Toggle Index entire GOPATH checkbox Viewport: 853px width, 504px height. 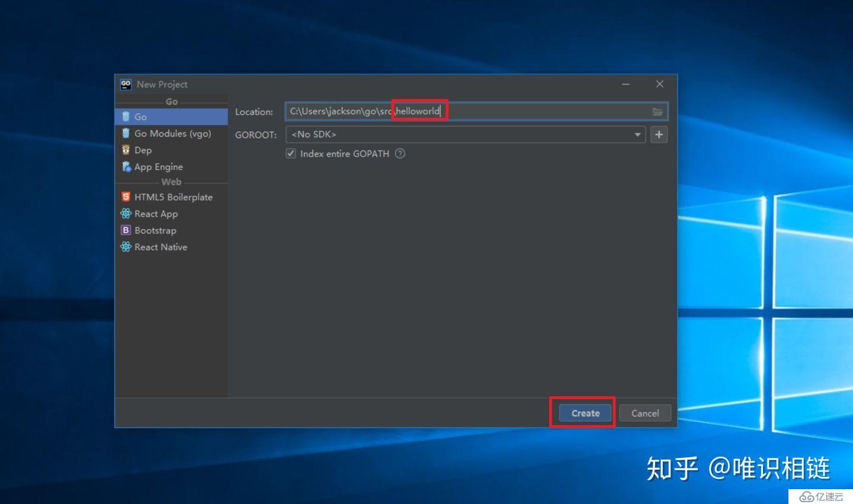pos(291,153)
